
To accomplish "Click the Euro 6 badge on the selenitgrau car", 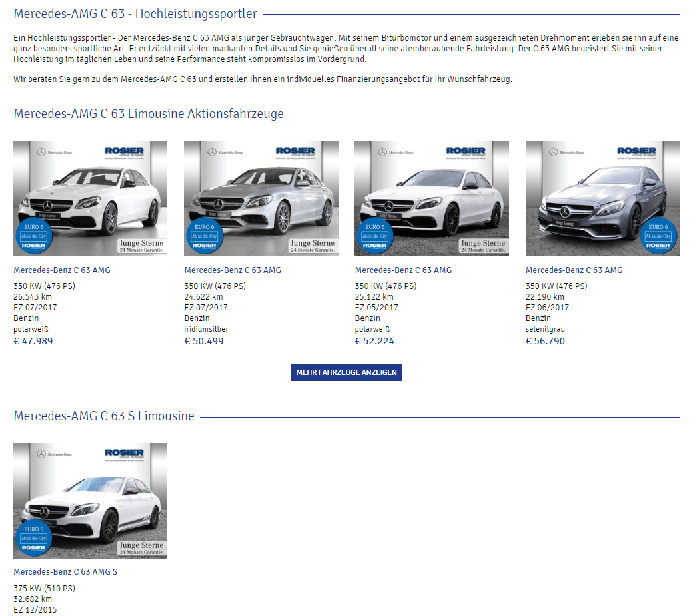I will [x=658, y=236].
